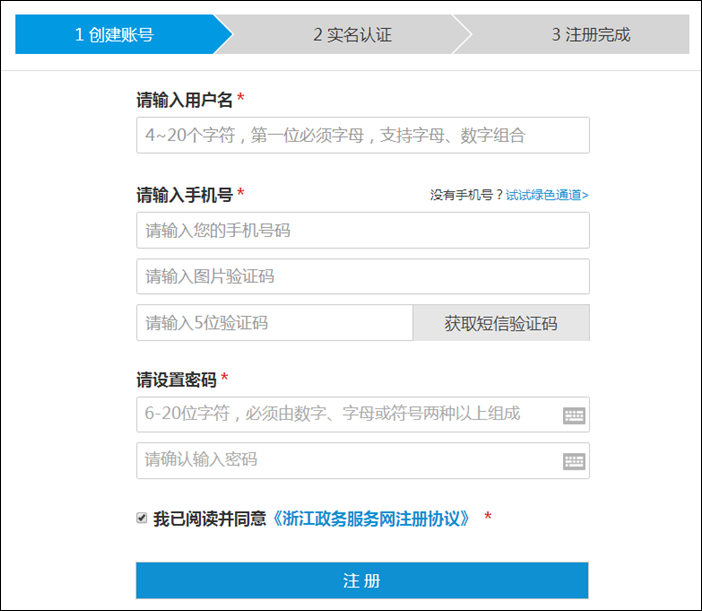Screen dimensions: 702x611
Task: Click into the 6-20 character password field
Action: [x=346, y=414]
